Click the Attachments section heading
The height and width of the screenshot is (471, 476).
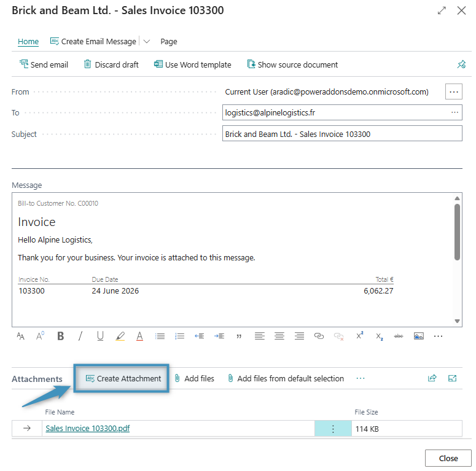[37, 379]
